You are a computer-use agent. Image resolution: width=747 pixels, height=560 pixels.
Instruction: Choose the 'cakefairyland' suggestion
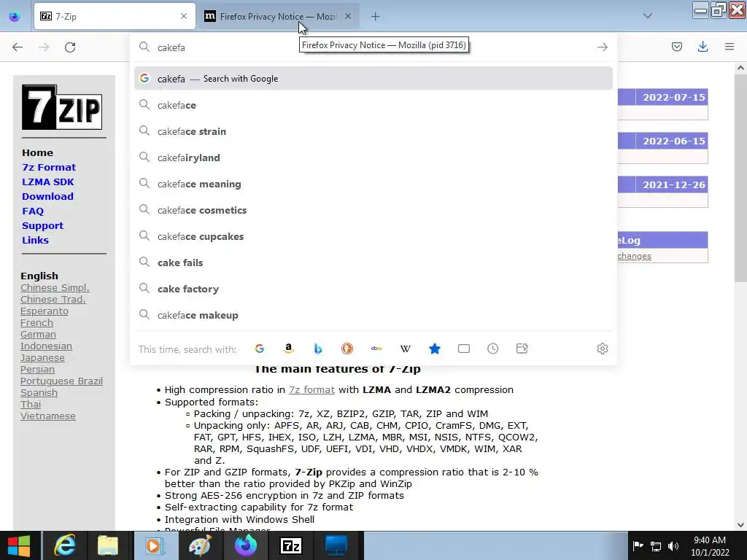point(373,157)
